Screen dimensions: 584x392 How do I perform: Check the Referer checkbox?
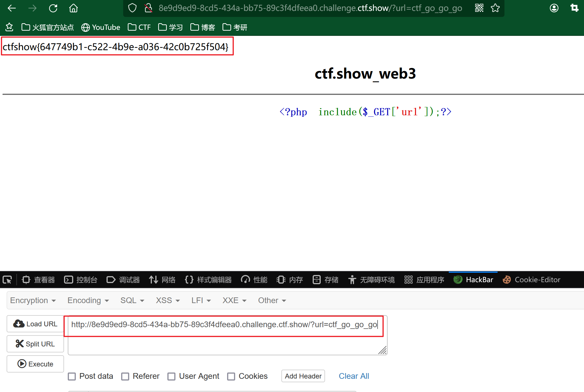coord(125,376)
